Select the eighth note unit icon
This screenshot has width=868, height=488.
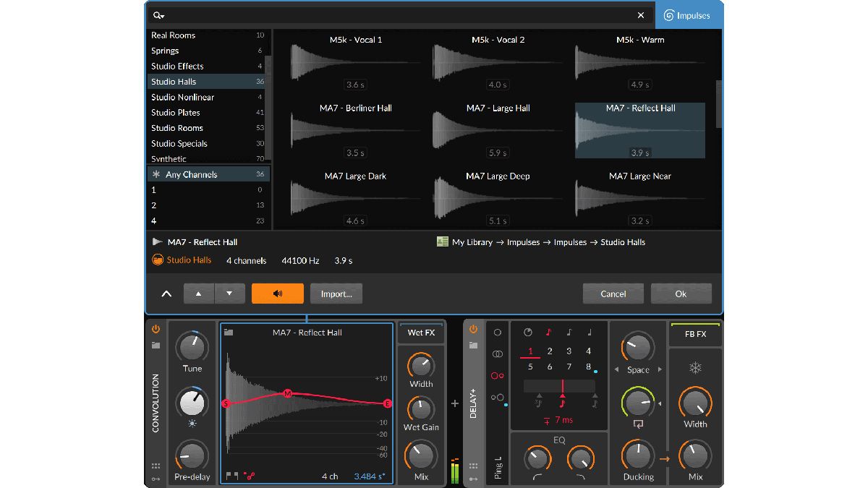pyautogui.click(x=569, y=333)
